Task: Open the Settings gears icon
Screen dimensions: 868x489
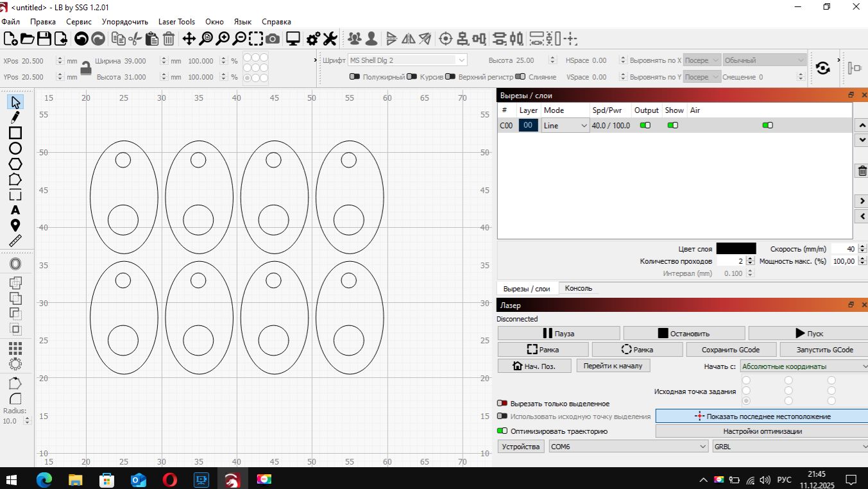Action: pos(314,39)
